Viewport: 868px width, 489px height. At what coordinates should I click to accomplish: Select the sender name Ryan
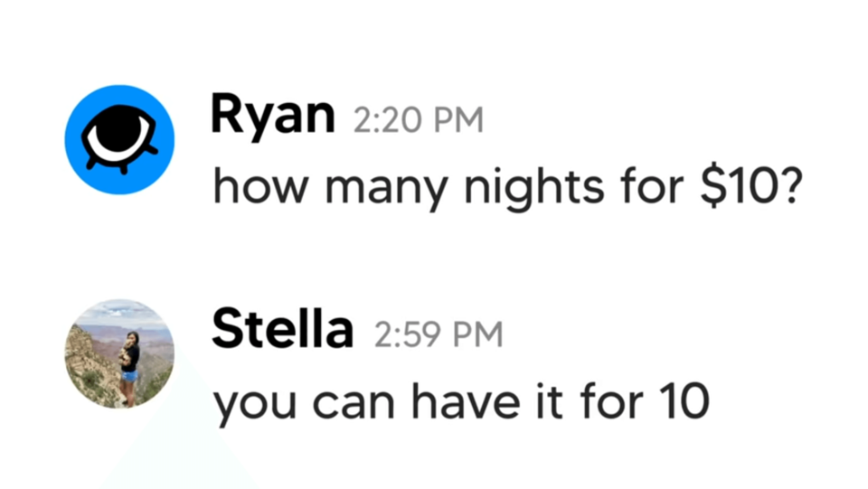273,117
